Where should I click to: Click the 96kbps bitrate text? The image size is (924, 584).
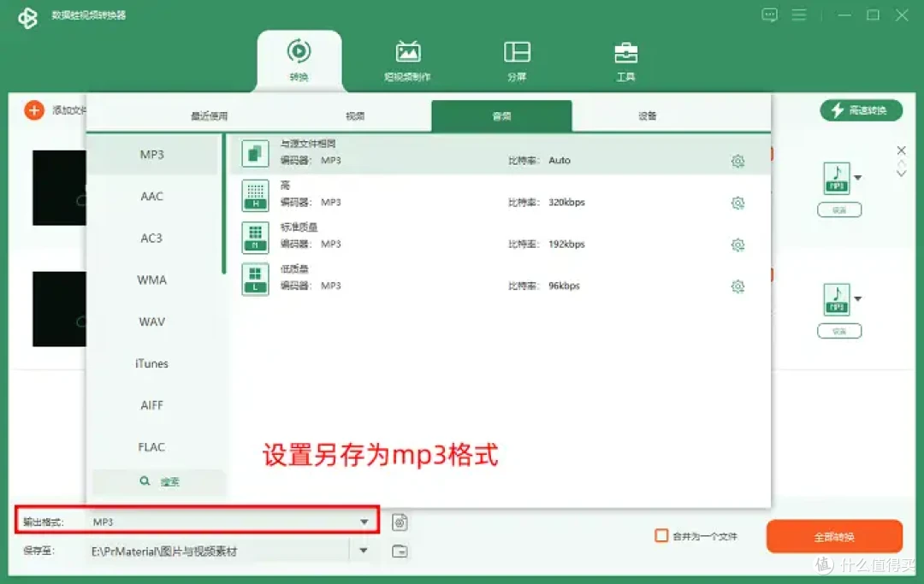pyautogui.click(x=564, y=286)
